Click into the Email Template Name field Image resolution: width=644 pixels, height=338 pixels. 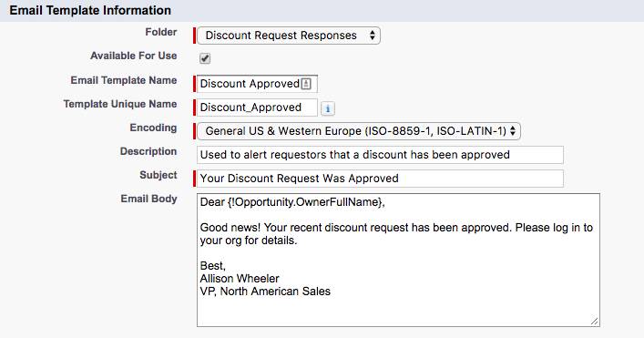(x=257, y=84)
